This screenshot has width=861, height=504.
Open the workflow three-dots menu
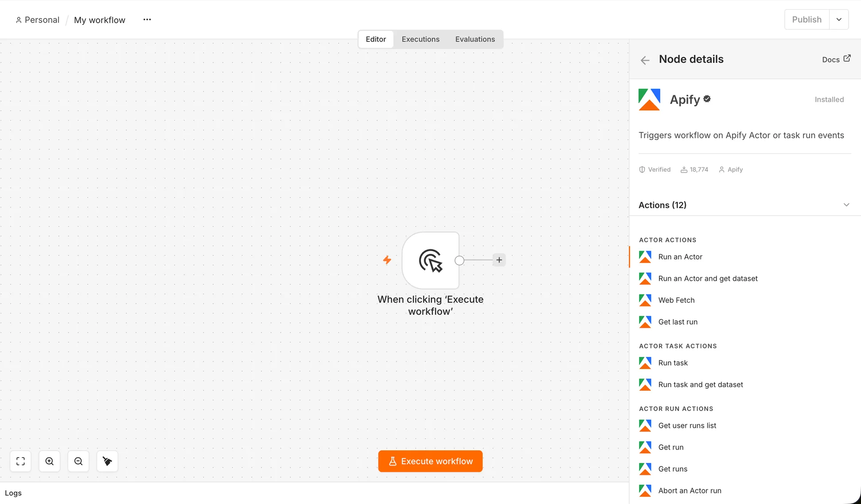(x=147, y=19)
